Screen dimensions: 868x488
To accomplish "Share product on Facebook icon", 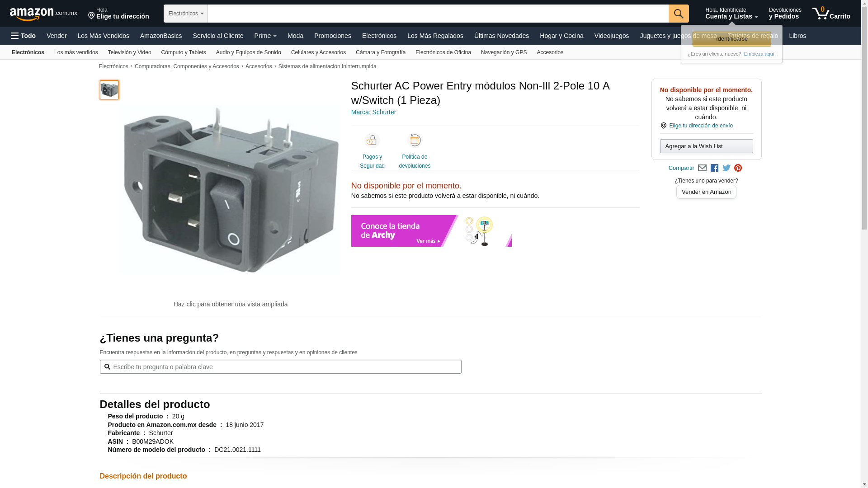I will tap(714, 168).
